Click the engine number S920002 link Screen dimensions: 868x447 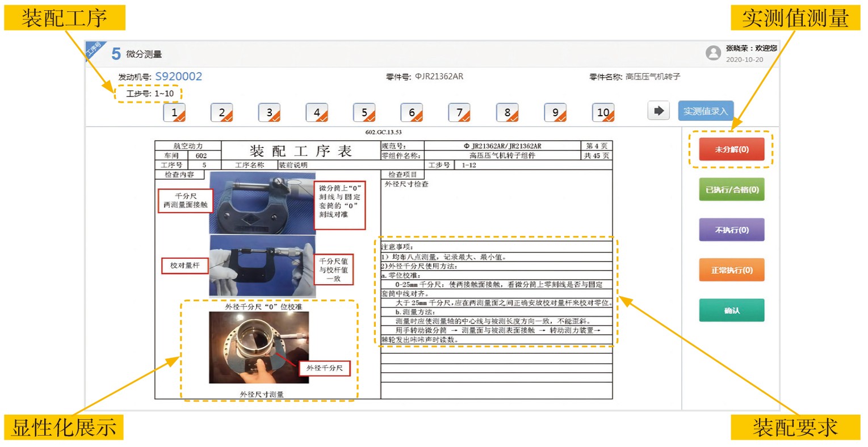click(x=178, y=77)
